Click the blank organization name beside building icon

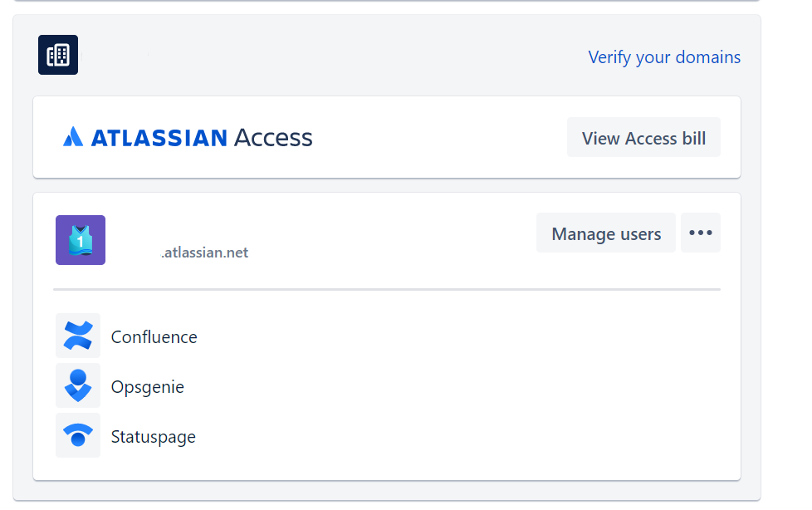coord(116,56)
